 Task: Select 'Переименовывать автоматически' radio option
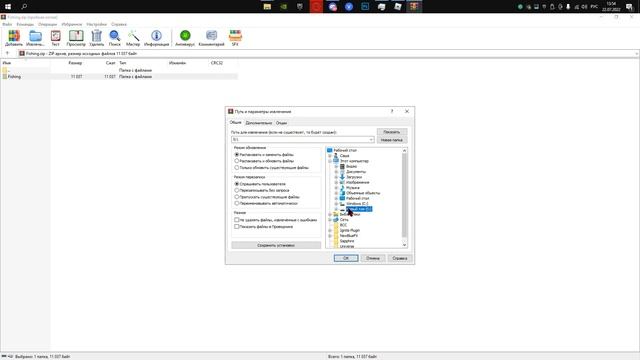[x=237, y=203]
